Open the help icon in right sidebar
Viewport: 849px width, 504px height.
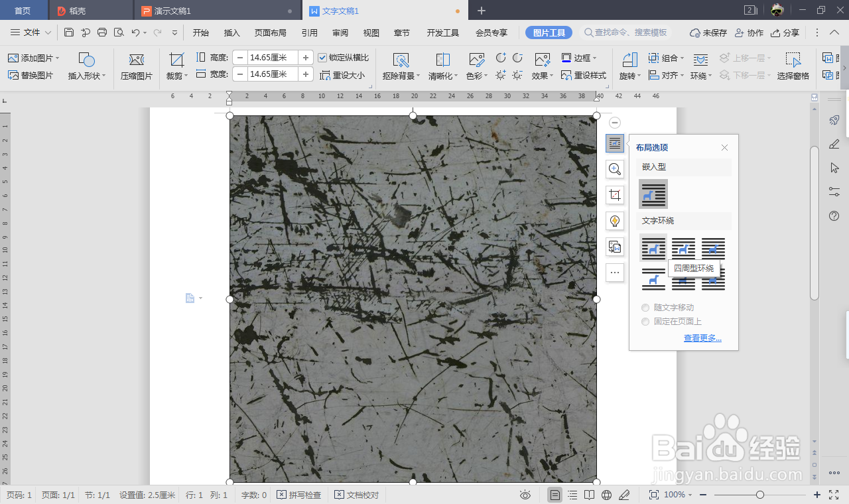834,216
